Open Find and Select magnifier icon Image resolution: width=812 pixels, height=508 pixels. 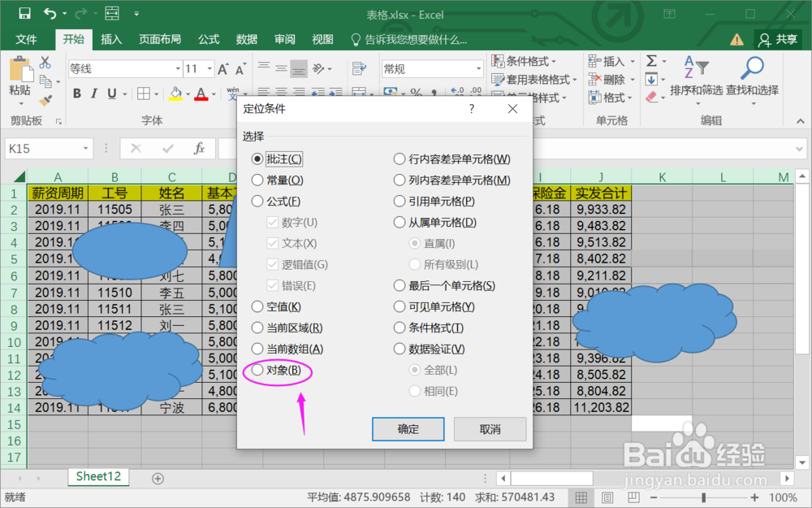point(752,66)
